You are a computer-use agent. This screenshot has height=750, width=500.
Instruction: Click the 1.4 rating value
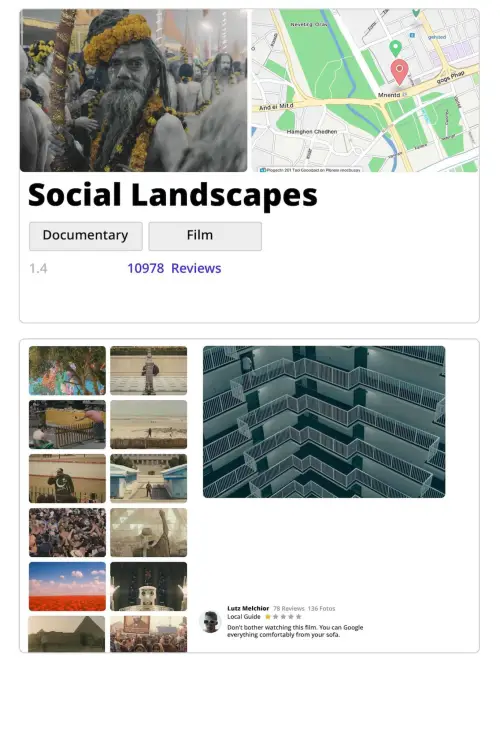[x=38, y=268]
